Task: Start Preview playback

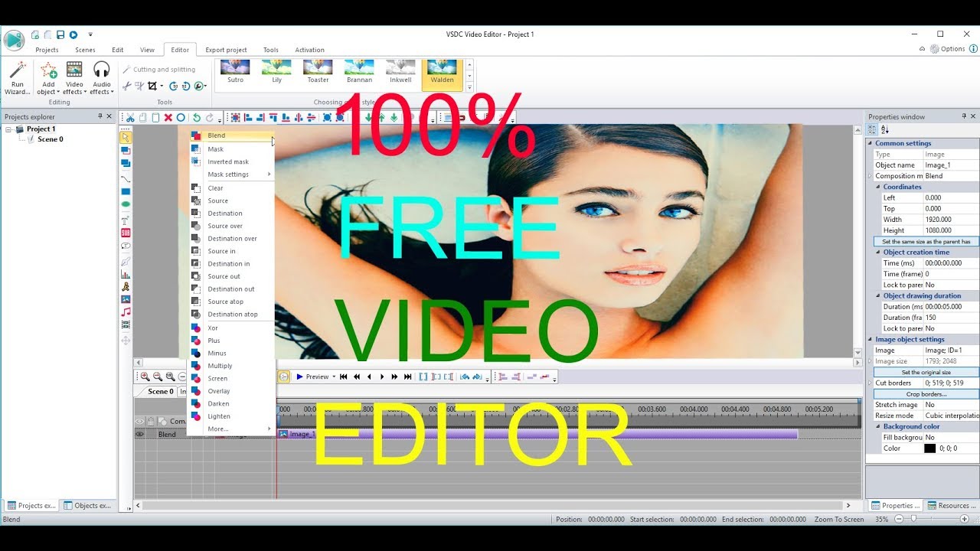Action: [x=312, y=377]
